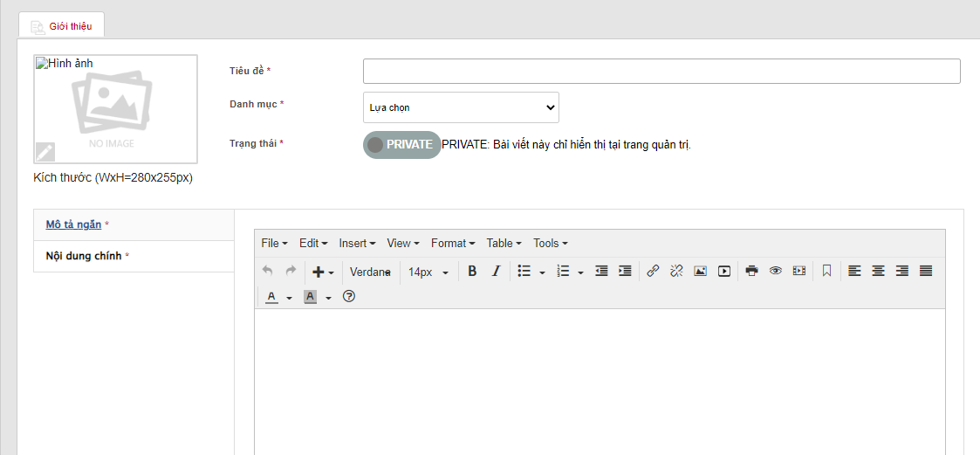Toggle the PRIVATE status switch

(x=402, y=145)
